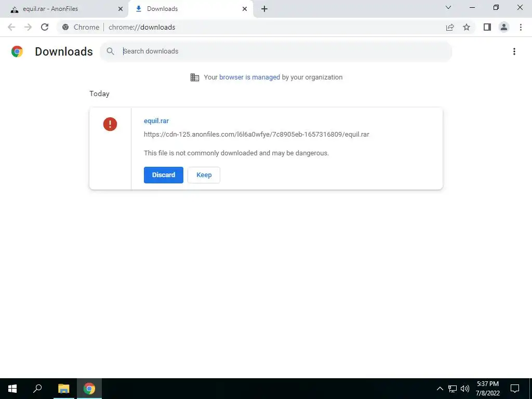The width and height of the screenshot is (532, 399).
Task: Open the Downloads page more actions menu
Action: coord(514,51)
